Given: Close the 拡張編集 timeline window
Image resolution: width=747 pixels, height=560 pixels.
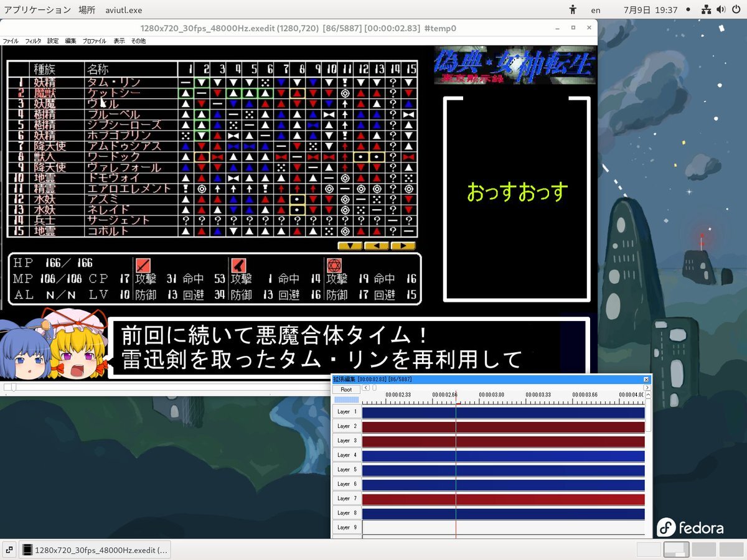Looking at the screenshot, I should click(x=646, y=379).
